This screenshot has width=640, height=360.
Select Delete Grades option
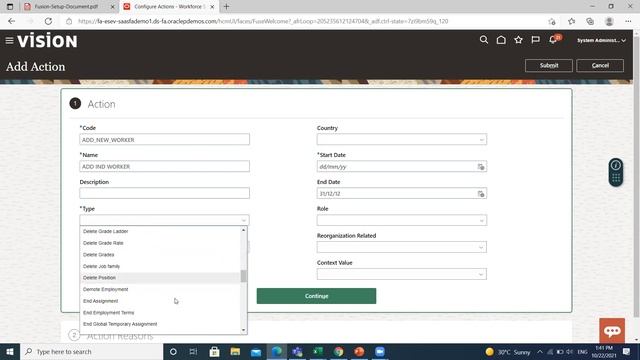point(160,254)
